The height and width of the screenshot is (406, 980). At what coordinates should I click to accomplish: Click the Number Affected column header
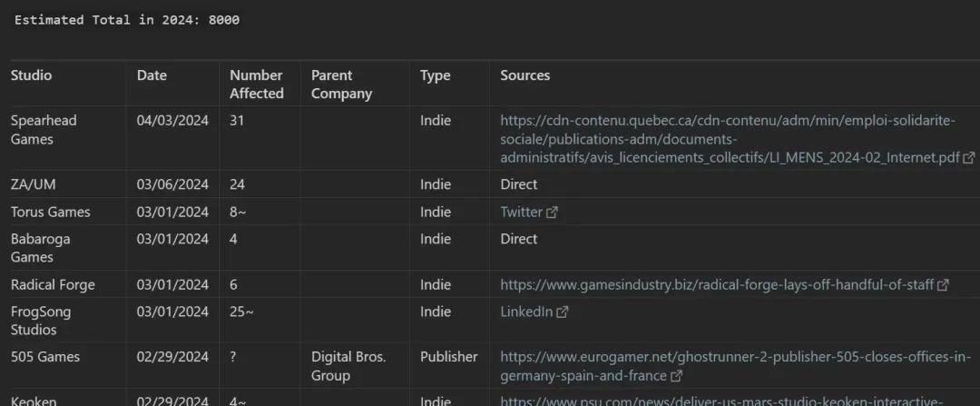click(x=256, y=84)
